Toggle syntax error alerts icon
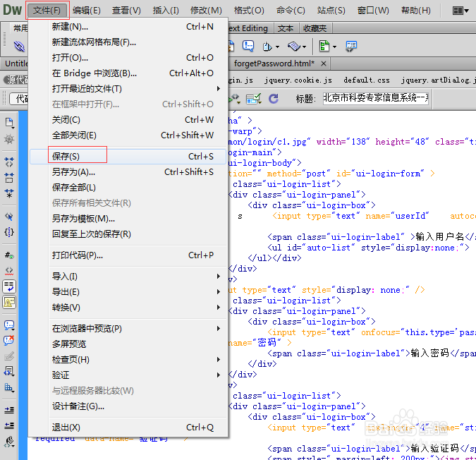This screenshot has height=460, width=476. pyautogui.click(x=9, y=302)
